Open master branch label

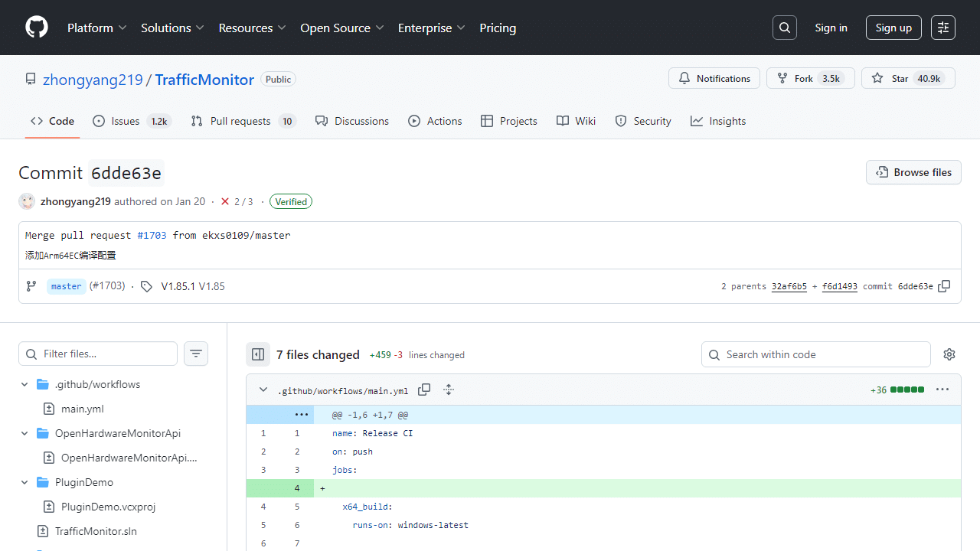[67, 286]
